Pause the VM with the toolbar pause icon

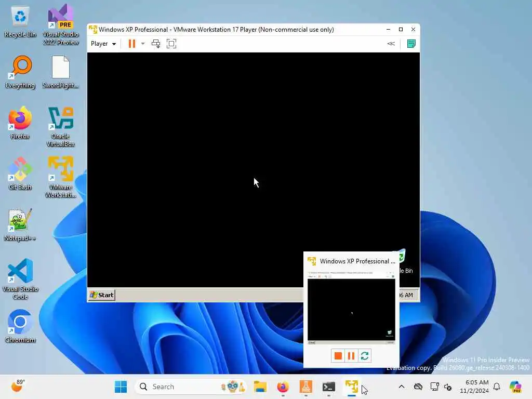tap(131, 44)
